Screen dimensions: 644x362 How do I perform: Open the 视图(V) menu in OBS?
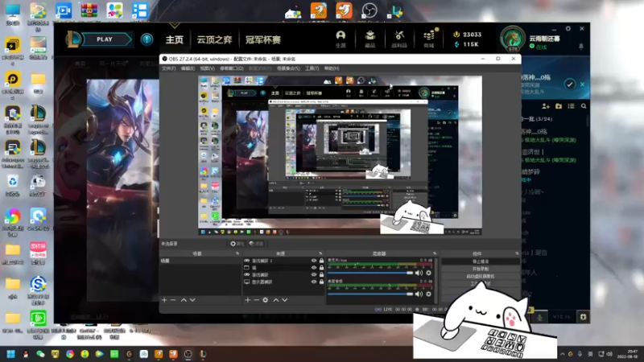coord(207,68)
